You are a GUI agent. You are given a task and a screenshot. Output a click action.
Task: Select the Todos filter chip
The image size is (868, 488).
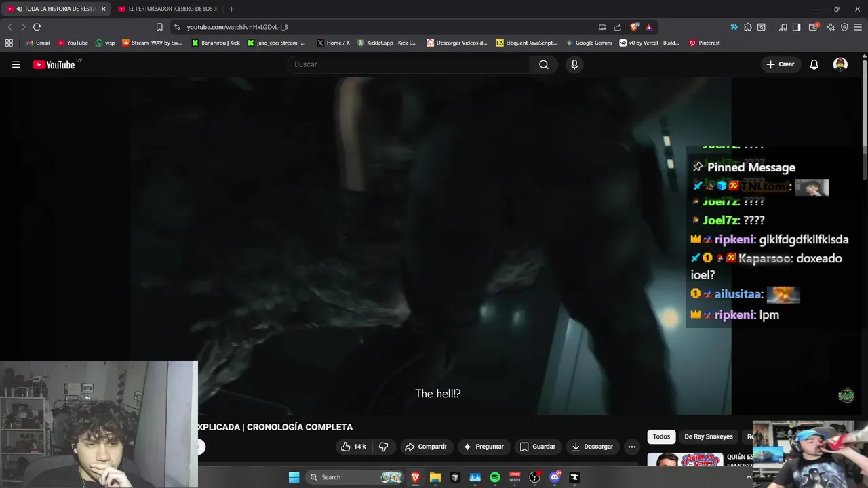point(661,436)
